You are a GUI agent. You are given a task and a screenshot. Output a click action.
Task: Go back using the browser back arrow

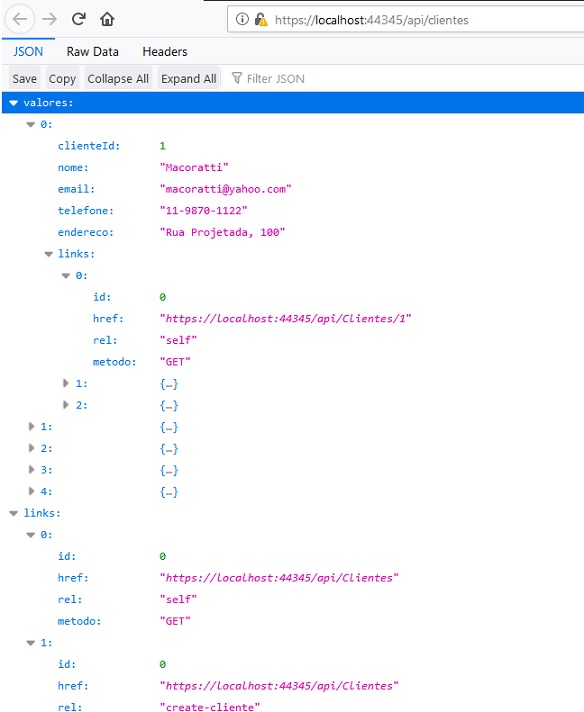(20, 20)
